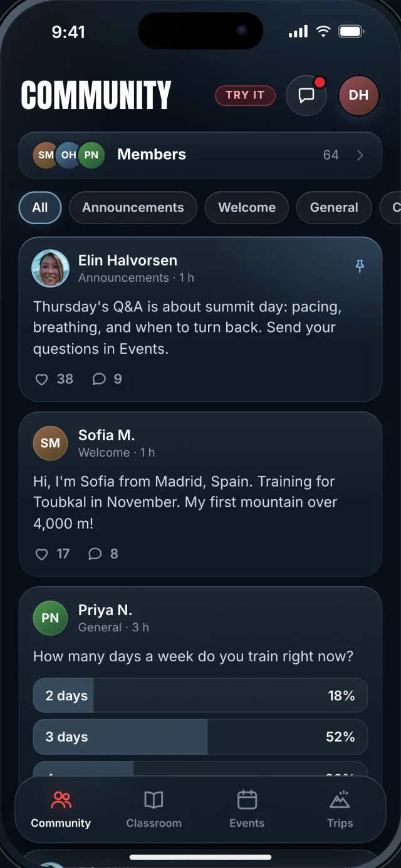401x868 pixels.
Task: View Elin Halvorsen's profile photo
Action: 50,269
